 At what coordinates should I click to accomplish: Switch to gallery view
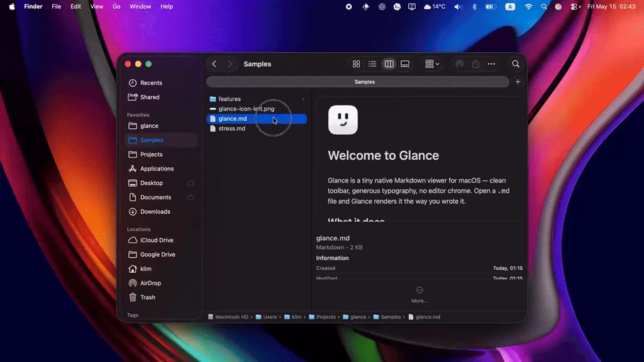click(405, 64)
